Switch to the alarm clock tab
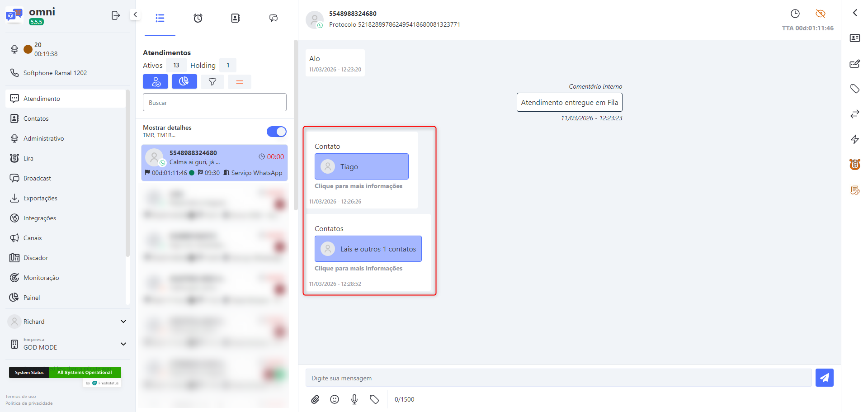 coord(198,19)
